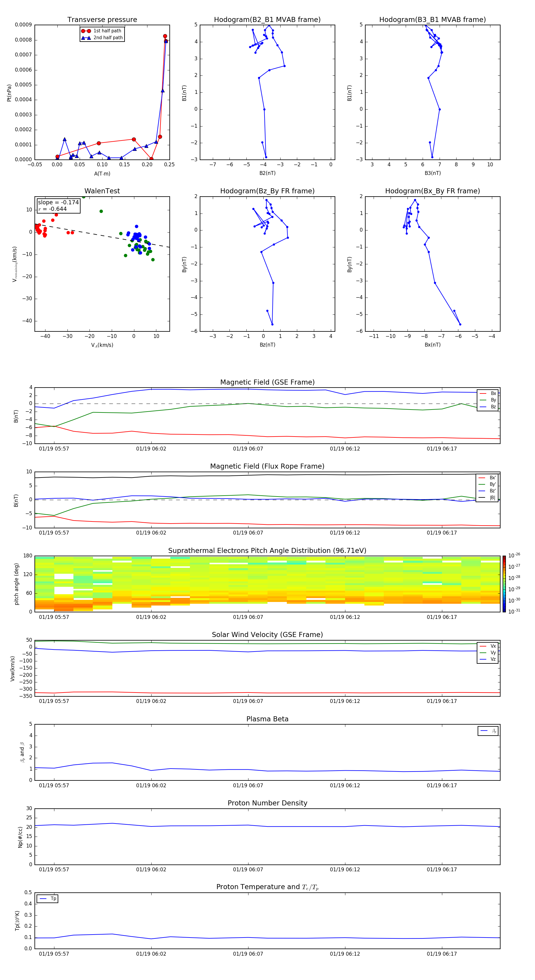This screenshot has width=535, height=980.
Task: Click '01/19 05:57' tick under Plasma Beta
Action: pos(54,785)
